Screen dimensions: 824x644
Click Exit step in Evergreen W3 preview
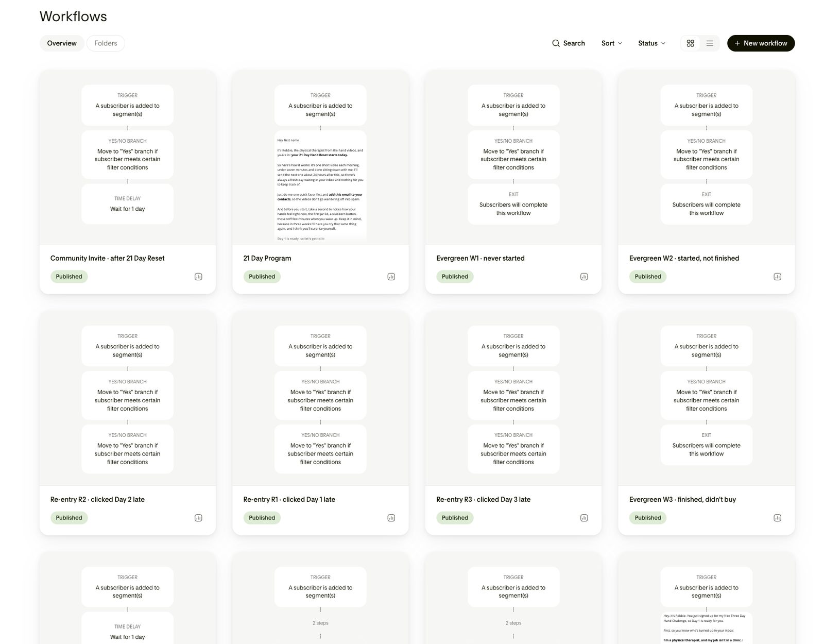[x=707, y=445]
